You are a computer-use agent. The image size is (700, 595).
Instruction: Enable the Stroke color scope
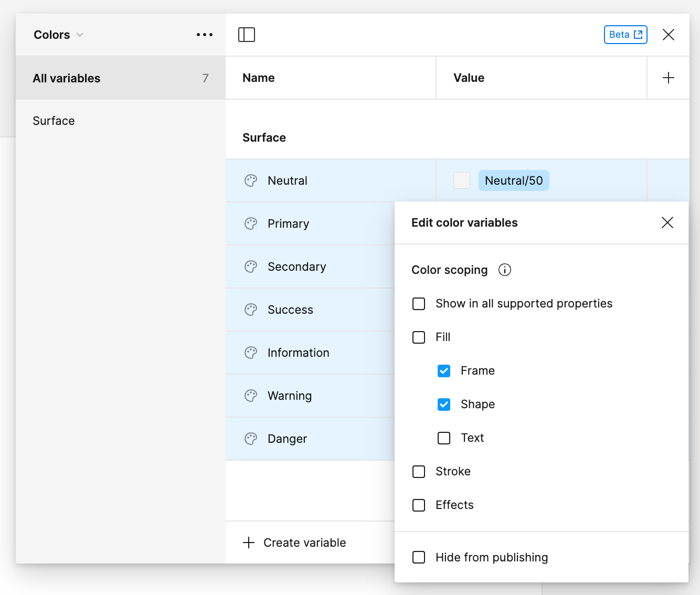[418, 471]
